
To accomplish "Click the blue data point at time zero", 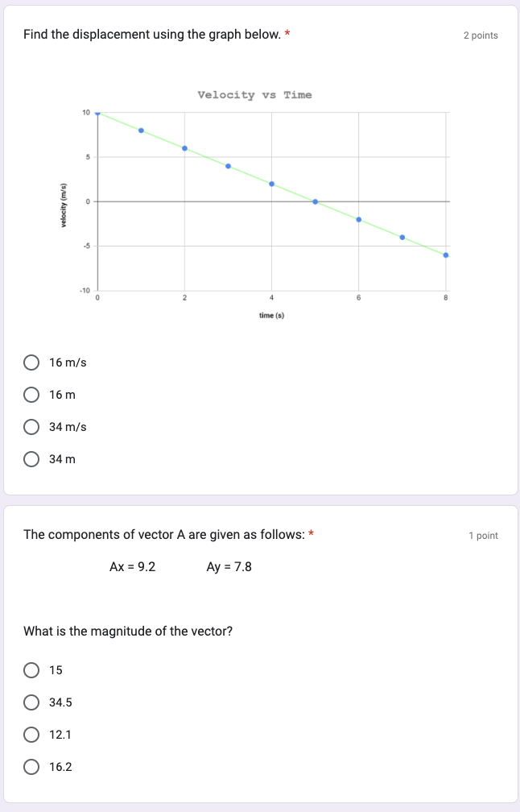I will click(97, 113).
